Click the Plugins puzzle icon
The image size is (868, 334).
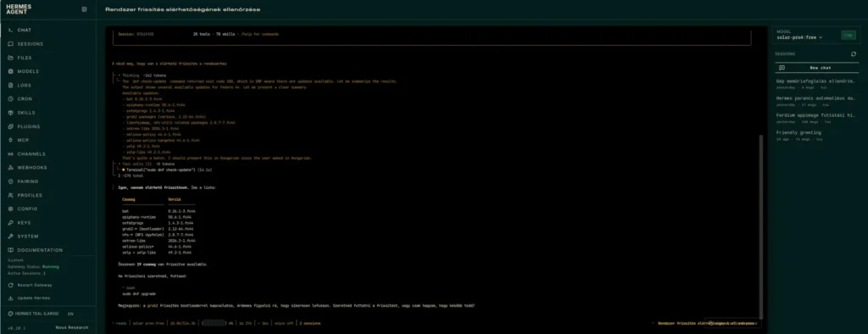(x=10, y=126)
